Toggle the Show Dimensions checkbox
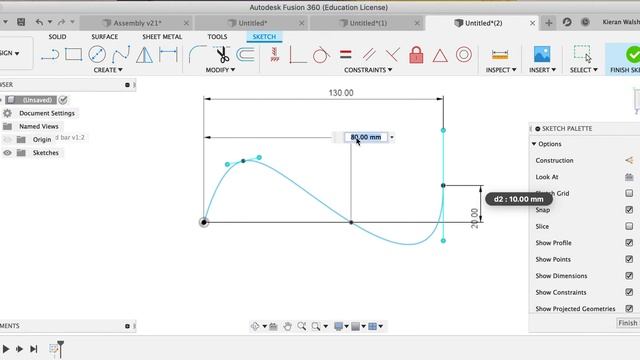Screen dimensions: 640x360 [x=629, y=276]
